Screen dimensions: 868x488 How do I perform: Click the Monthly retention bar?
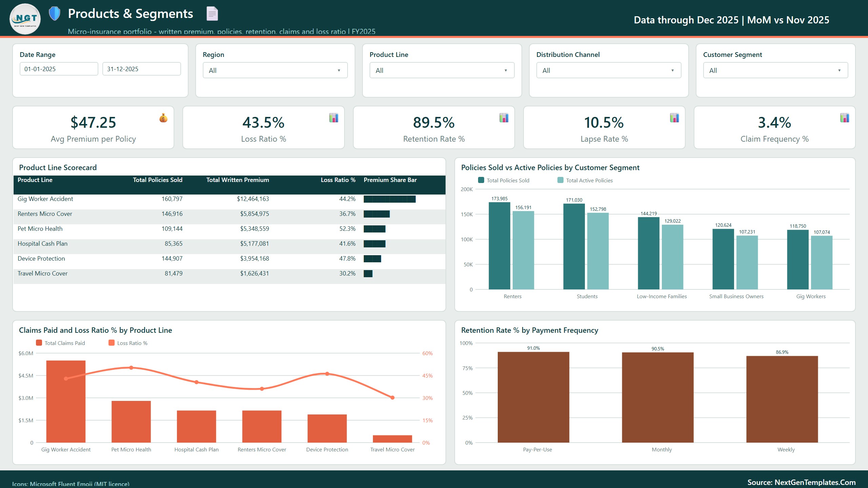[658, 398]
